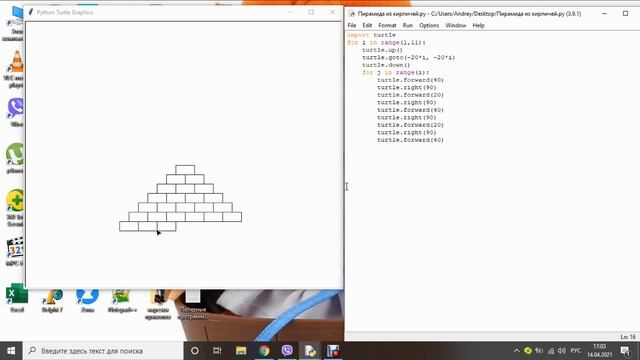Click the Python file icon in IDLE title bar
Screen dimensions: 640x360
tap(351, 13)
